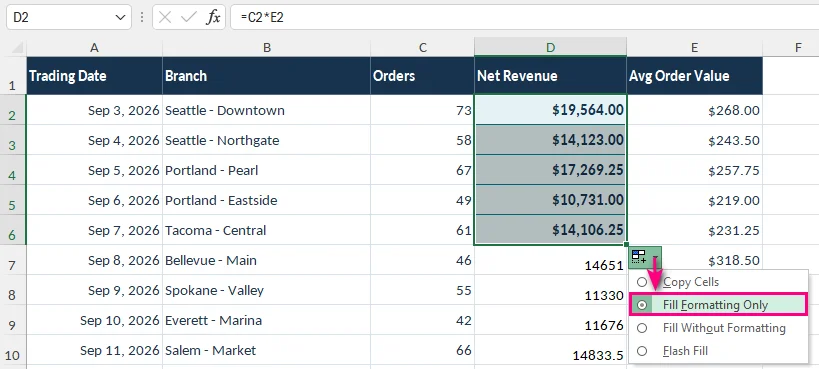The height and width of the screenshot is (369, 819).
Task: Open the Name Box dropdown arrow
Action: [120, 17]
